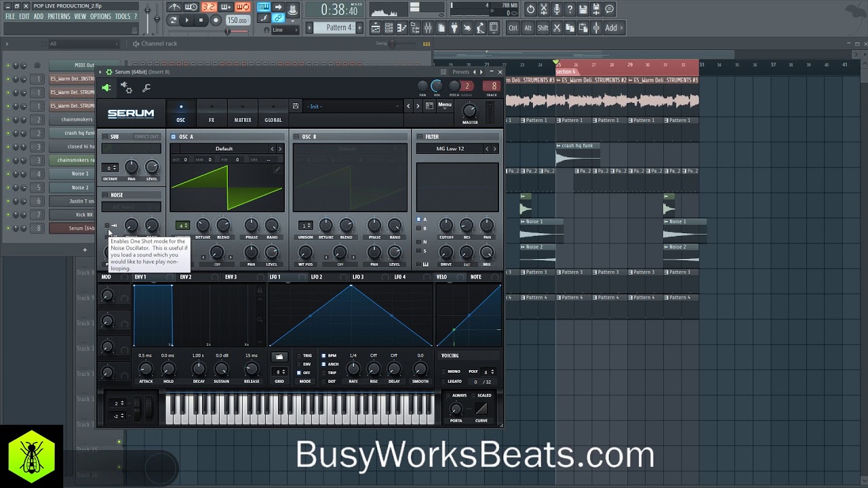The height and width of the screenshot is (488, 868).
Task: Open the TOOLS menu
Action: tap(123, 16)
